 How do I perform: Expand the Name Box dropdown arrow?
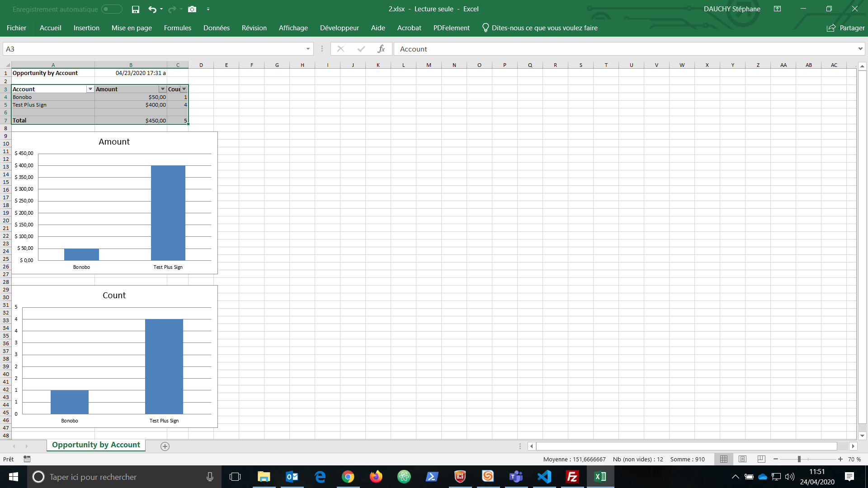pos(308,49)
